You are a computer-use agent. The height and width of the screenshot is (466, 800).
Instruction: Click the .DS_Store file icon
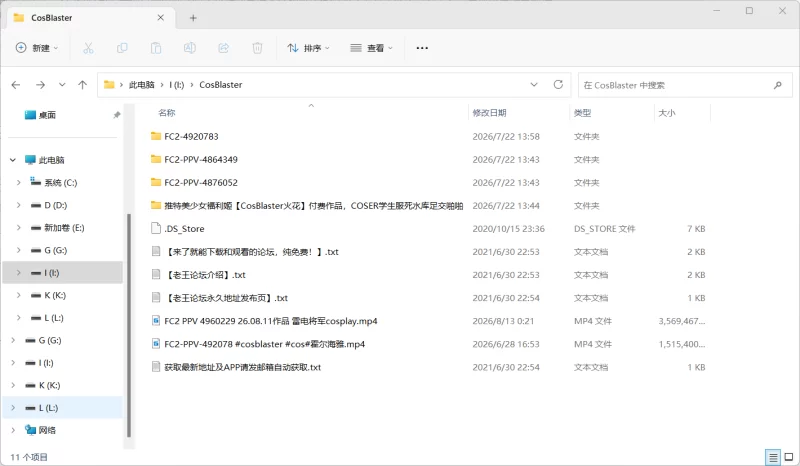click(x=156, y=229)
